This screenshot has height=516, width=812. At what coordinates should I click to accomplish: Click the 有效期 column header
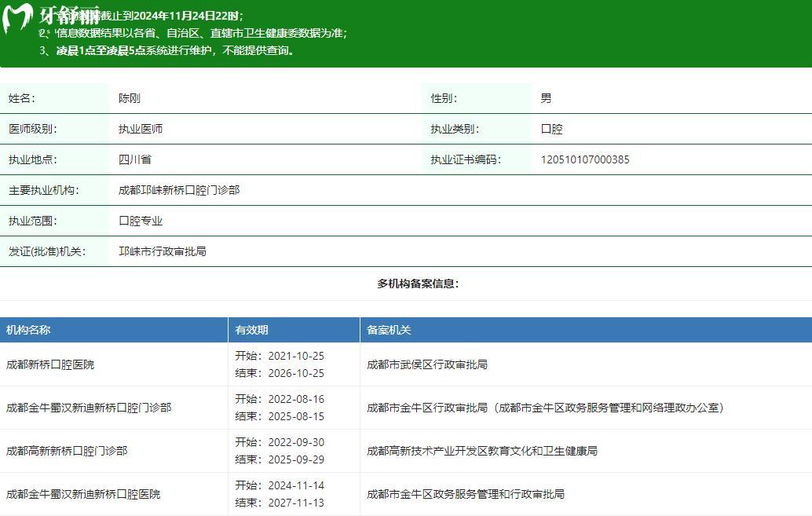(251, 330)
